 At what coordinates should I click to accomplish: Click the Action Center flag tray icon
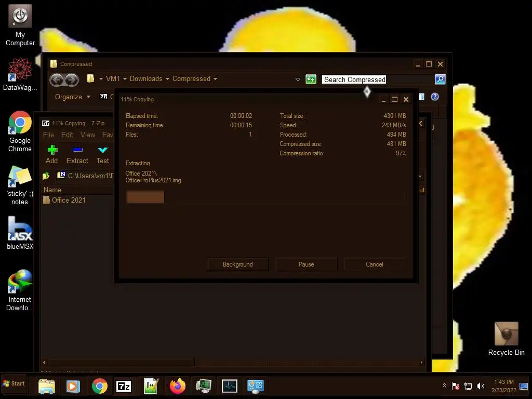click(456, 386)
